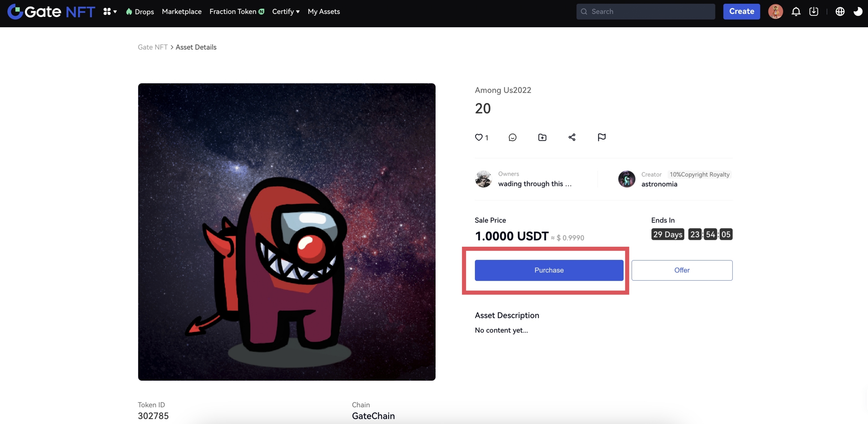Screen dimensions: 868x424
Task: Open the Marketplace menu item
Action: click(182, 11)
